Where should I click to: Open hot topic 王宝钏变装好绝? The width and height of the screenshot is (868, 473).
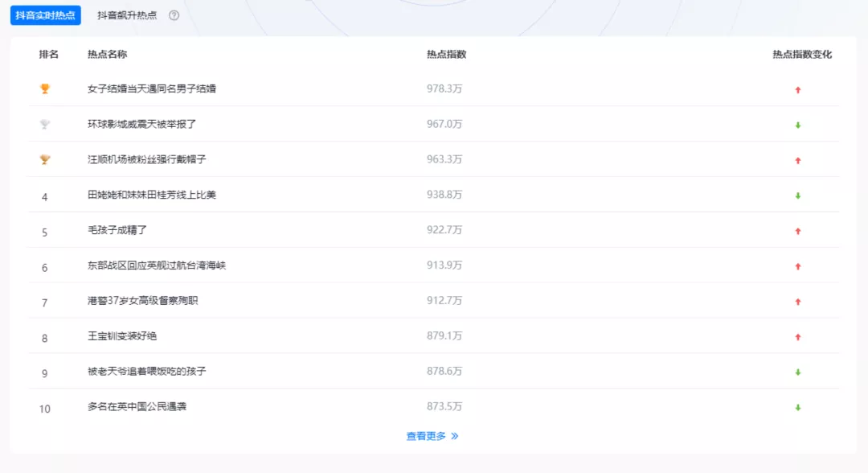[x=122, y=336]
